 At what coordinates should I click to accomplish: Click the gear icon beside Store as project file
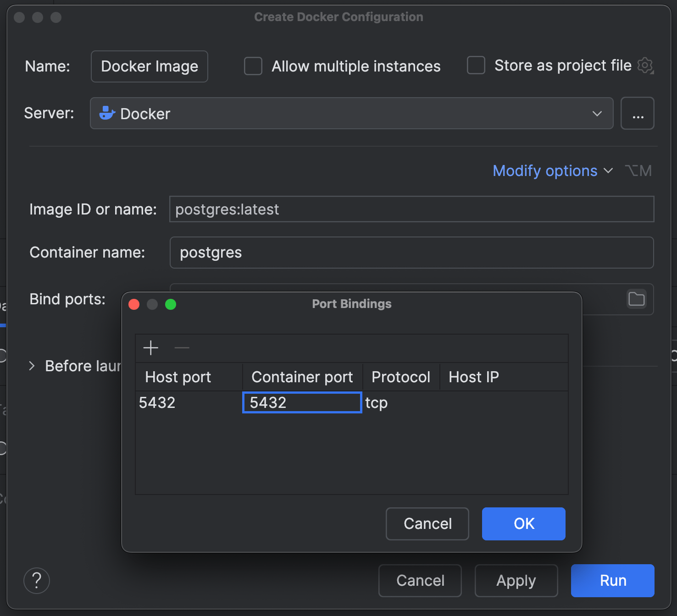645,66
